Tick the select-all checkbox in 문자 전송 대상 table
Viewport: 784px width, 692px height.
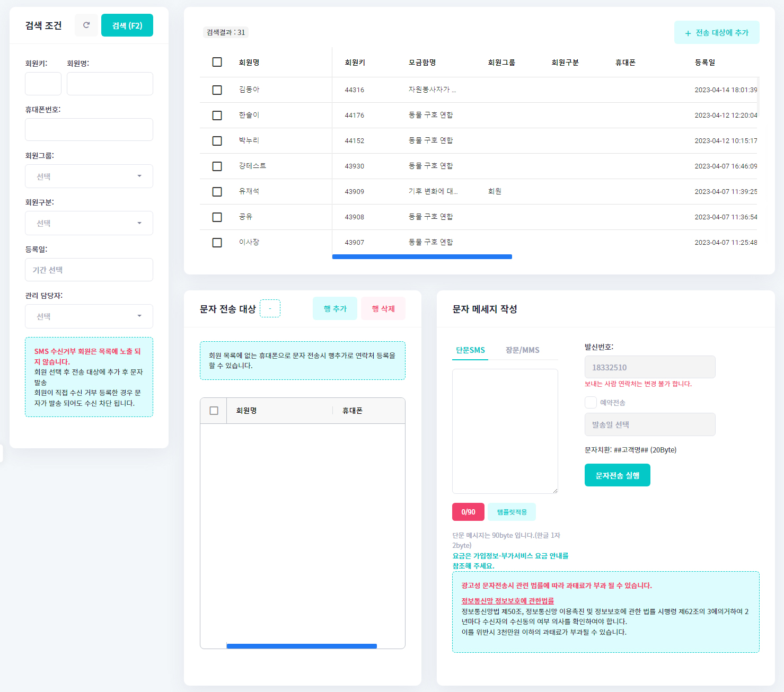coord(214,411)
